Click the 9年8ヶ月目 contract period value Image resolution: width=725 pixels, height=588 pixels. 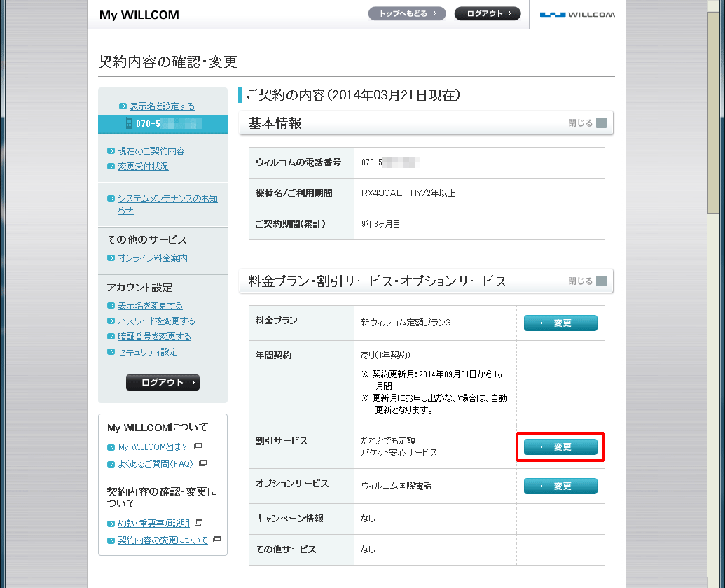(380, 224)
